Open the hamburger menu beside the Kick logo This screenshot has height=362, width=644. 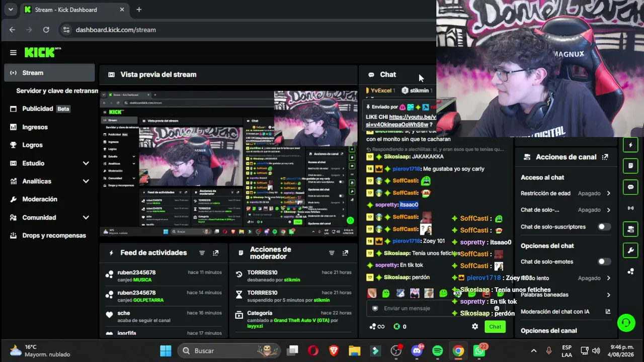13,52
